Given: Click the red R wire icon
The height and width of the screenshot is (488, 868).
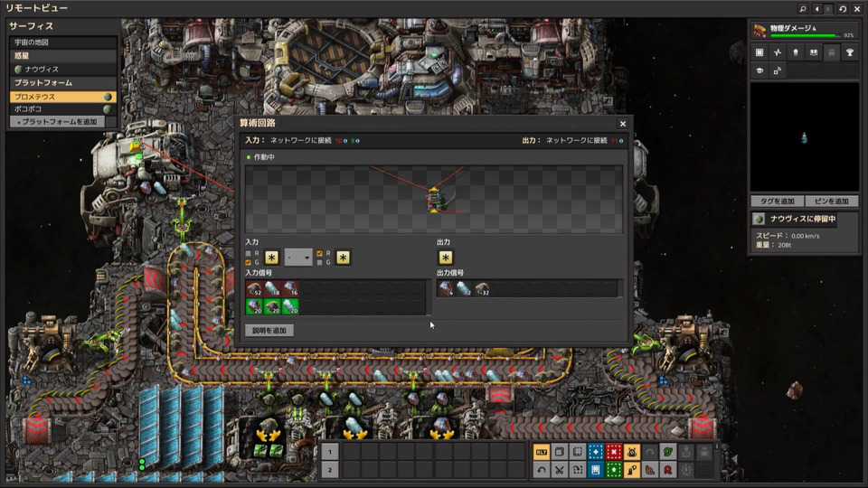Looking at the screenshot, I should (668, 470).
